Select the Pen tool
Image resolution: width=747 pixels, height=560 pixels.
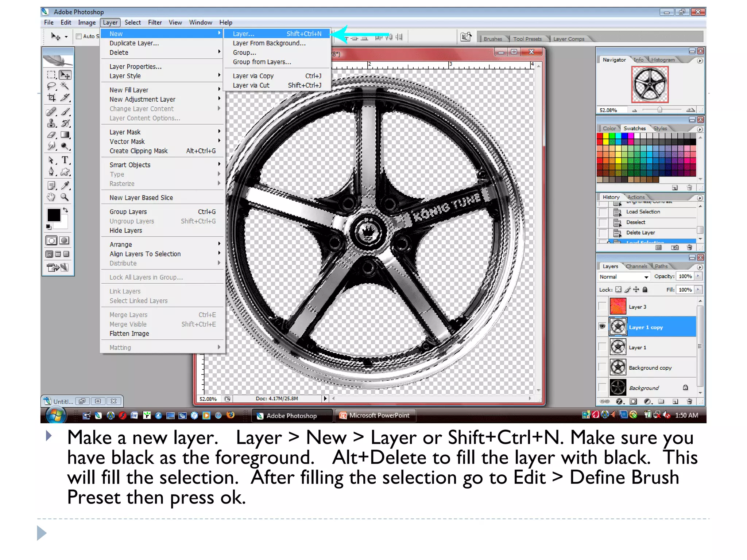tap(51, 171)
